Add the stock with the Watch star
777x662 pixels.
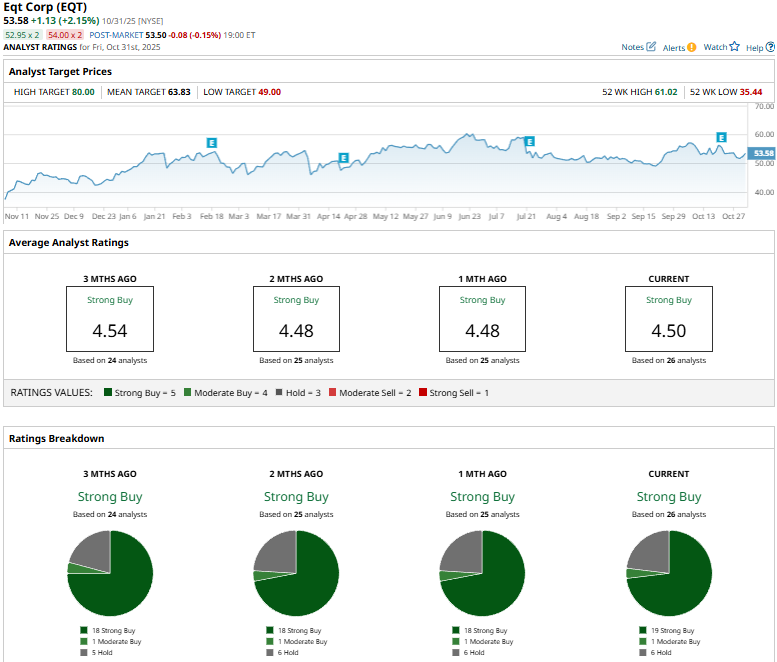tap(734, 46)
